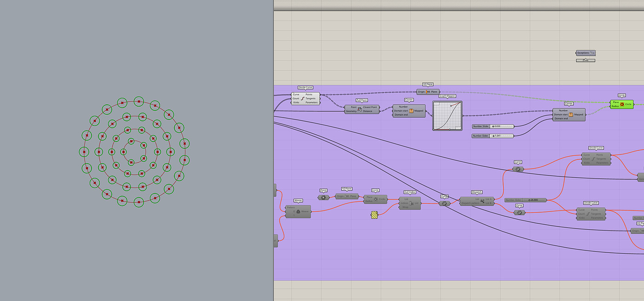Click the Number Slider set to 0.650

pyautogui.click(x=493, y=126)
